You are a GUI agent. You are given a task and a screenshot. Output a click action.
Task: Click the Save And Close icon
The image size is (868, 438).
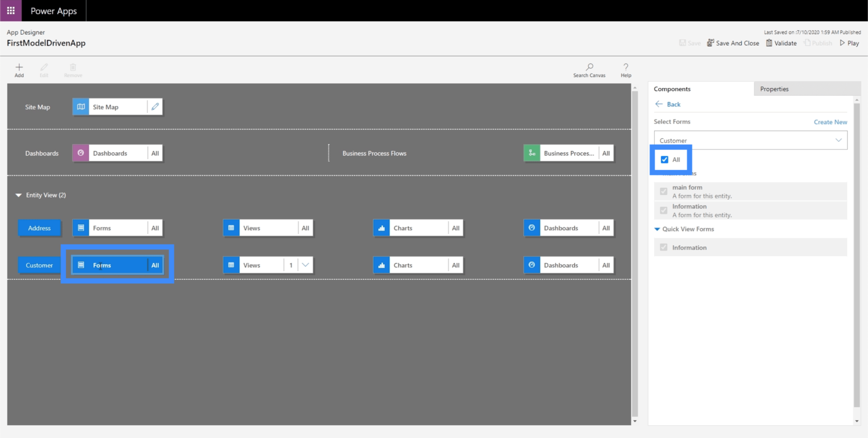[x=710, y=43]
